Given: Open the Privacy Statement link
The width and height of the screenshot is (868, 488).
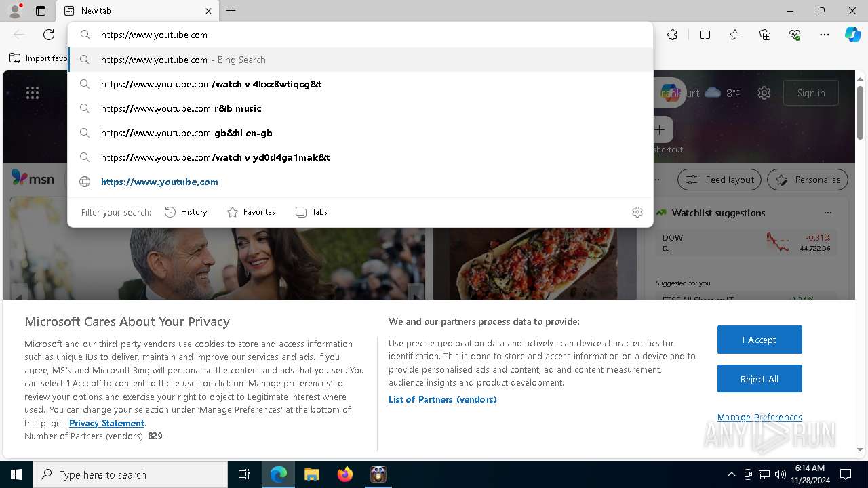Looking at the screenshot, I should [106, 423].
